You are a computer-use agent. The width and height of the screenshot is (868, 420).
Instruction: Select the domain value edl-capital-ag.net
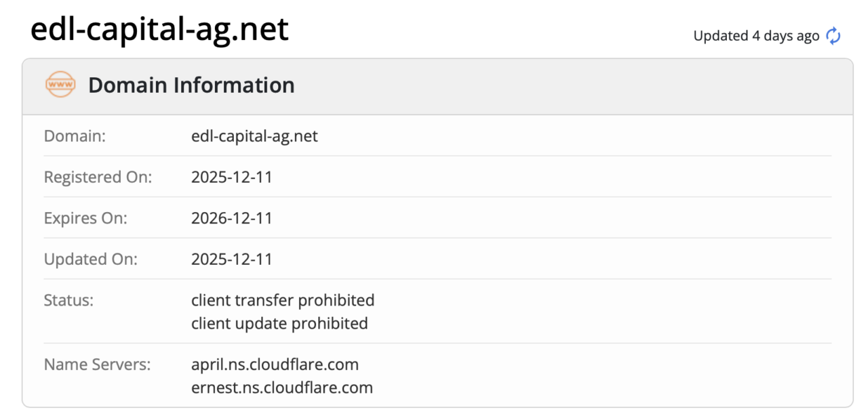click(254, 136)
